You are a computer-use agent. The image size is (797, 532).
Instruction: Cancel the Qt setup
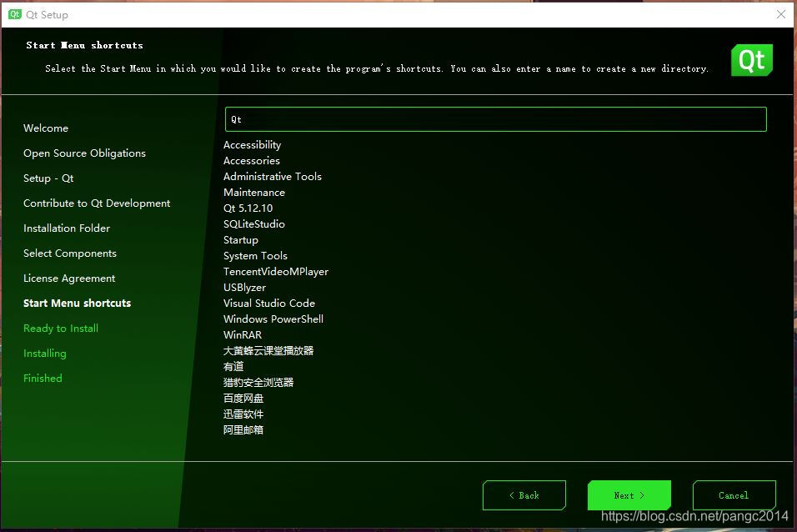coord(734,494)
